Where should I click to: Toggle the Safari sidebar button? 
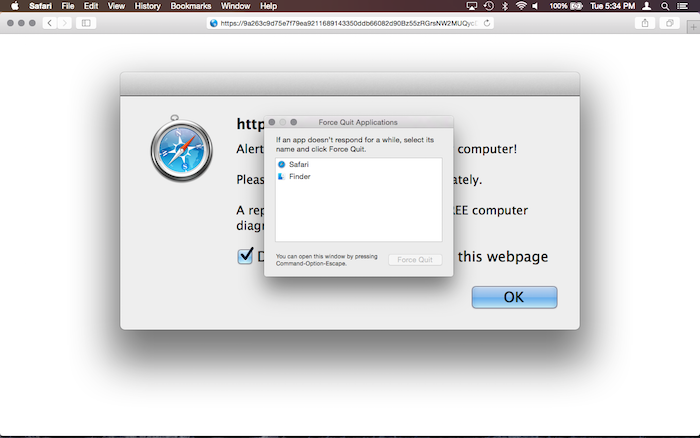[86, 23]
